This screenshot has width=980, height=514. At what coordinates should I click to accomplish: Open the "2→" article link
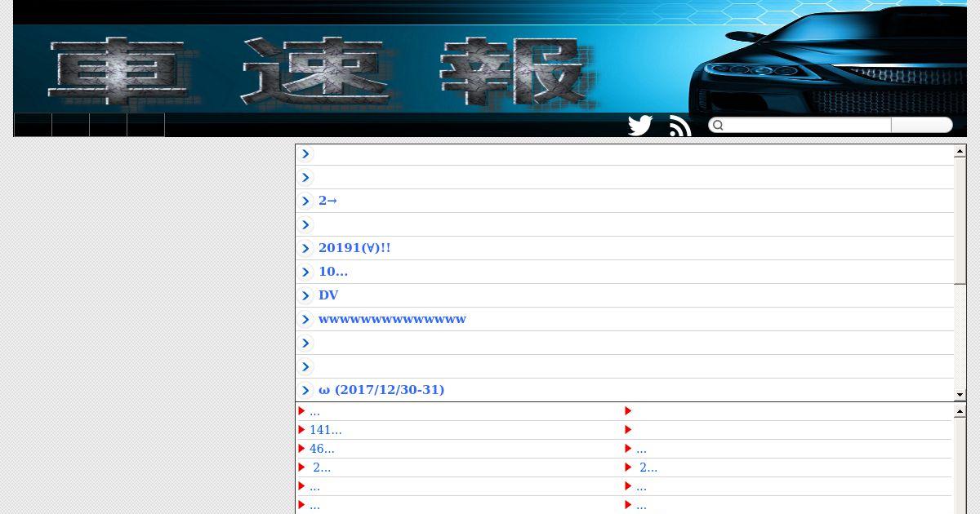(x=327, y=201)
